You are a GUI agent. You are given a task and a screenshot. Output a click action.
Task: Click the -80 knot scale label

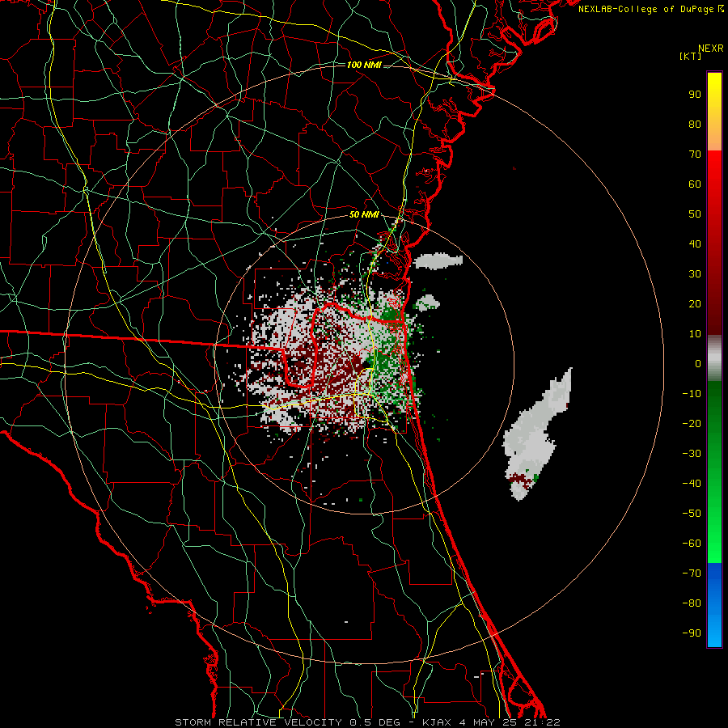pyautogui.click(x=692, y=603)
